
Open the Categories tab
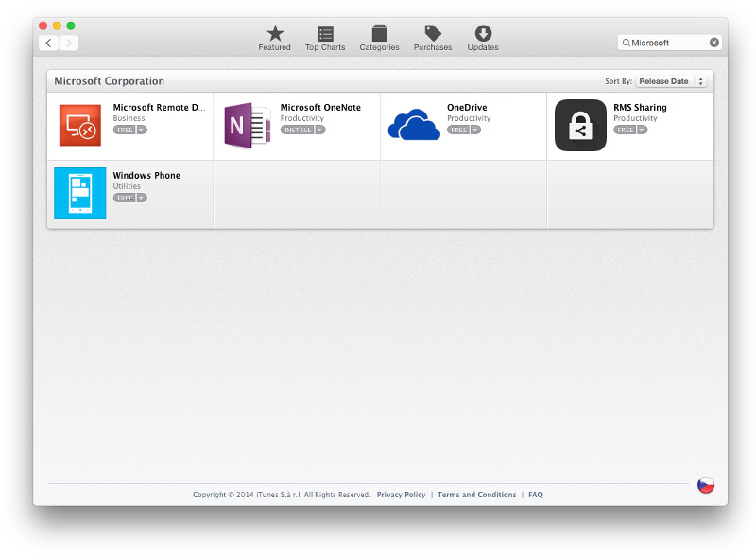[x=380, y=38]
